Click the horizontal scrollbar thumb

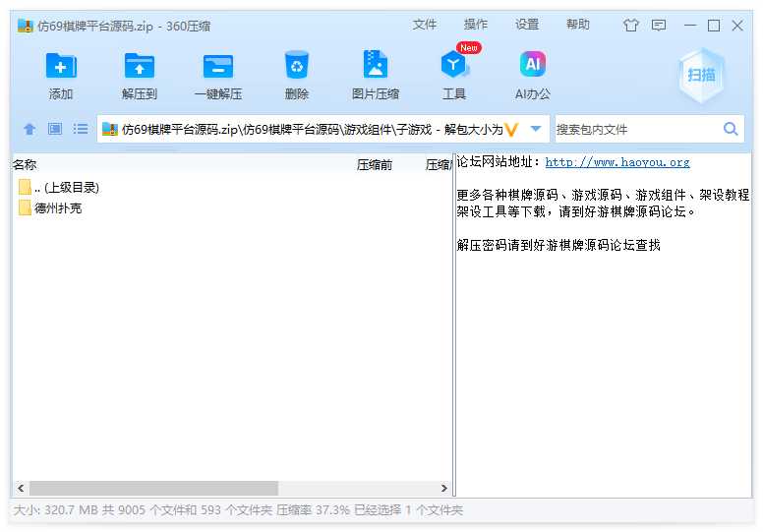tap(153, 488)
